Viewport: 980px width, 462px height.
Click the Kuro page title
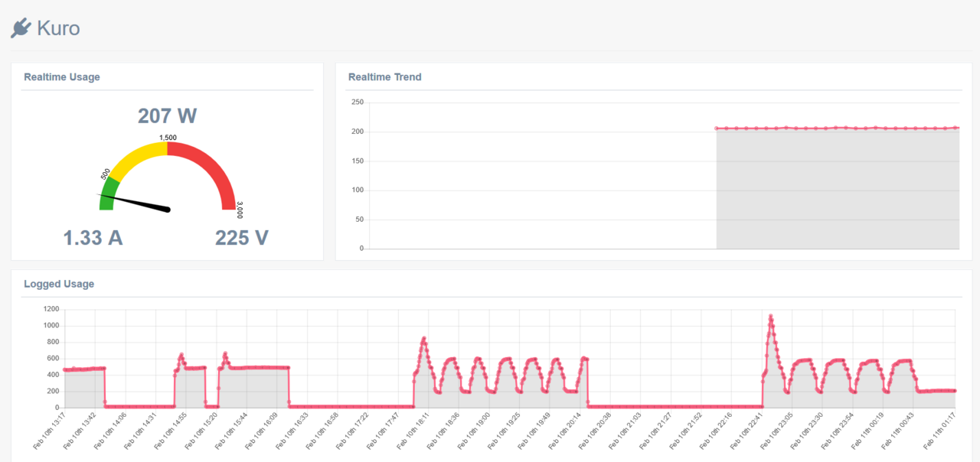58,28
